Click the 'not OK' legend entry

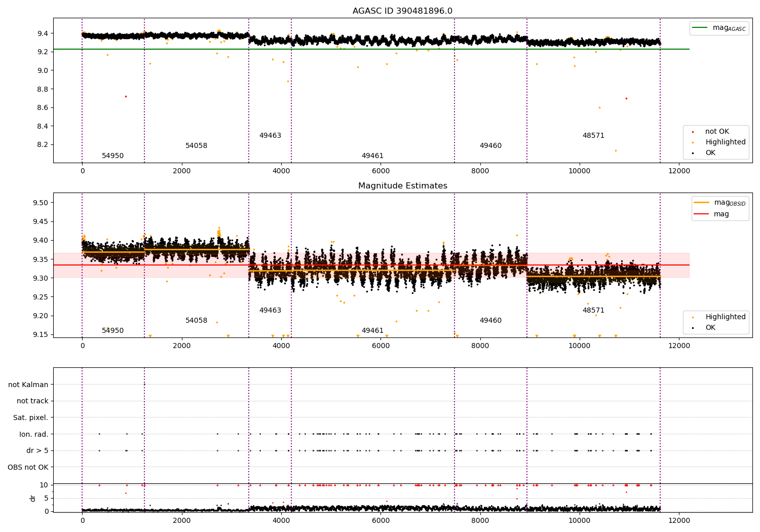coord(717,132)
